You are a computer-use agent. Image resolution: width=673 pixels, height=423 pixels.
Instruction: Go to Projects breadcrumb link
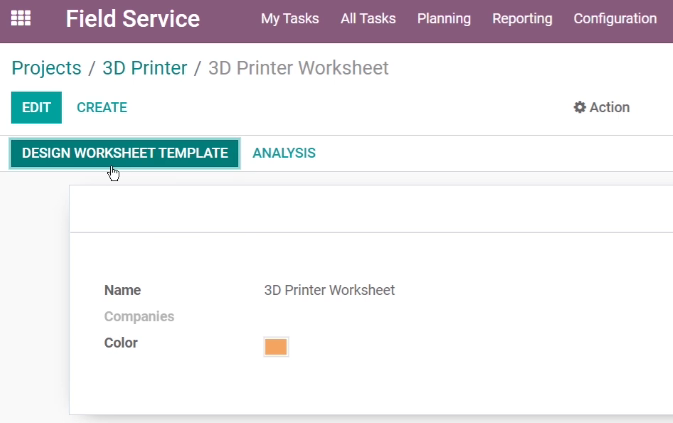[x=46, y=68]
